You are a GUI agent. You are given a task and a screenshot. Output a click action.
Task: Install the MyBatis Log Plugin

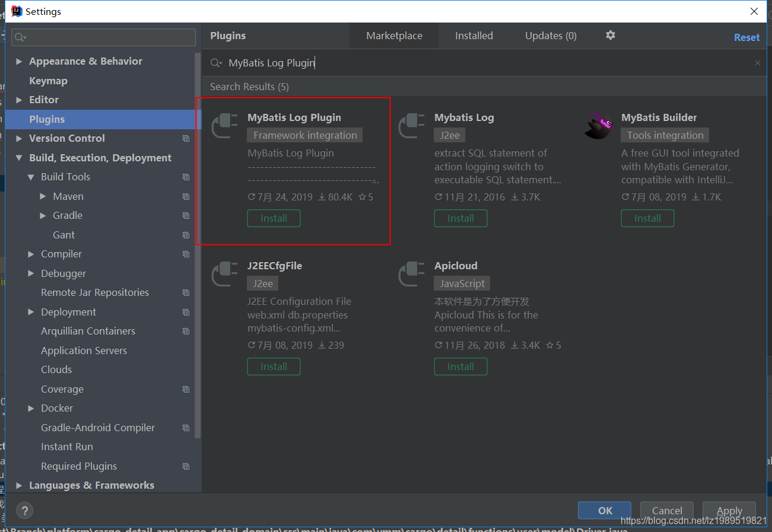pos(274,218)
